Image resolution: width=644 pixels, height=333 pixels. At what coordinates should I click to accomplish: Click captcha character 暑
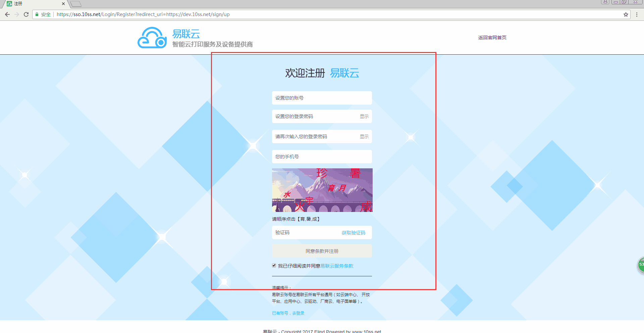point(355,173)
